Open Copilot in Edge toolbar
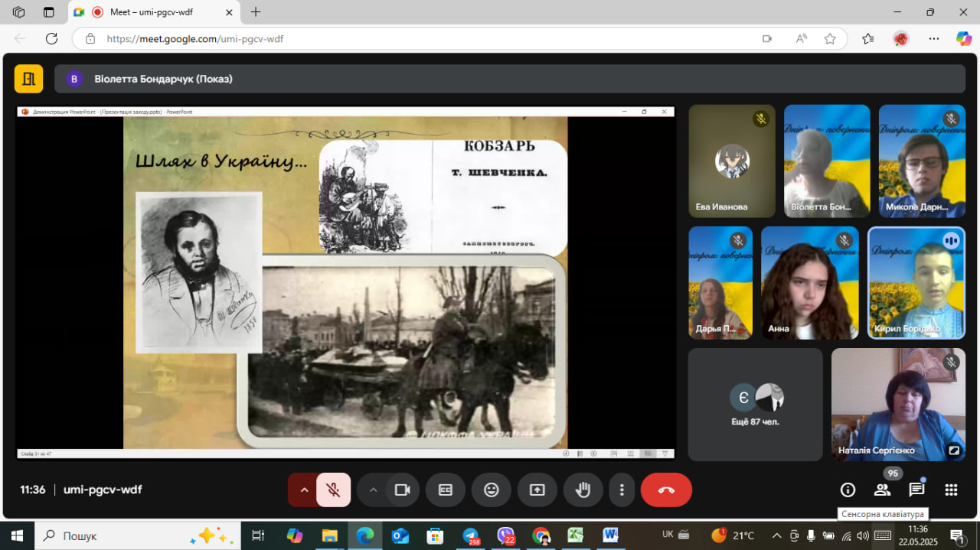The image size is (980, 550). point(964,38)
